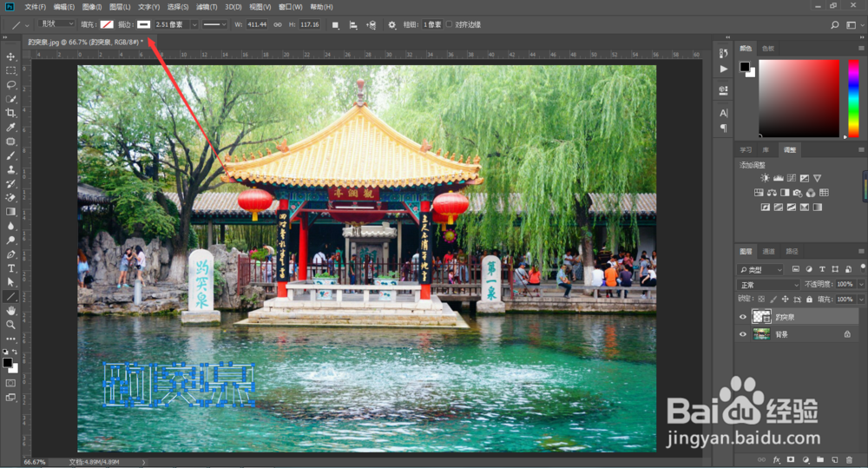Open the 填充 fill percentage dropdown arrow
This screenshot has width=868, height=468.
pyautogui.click(x=861, y=299)
